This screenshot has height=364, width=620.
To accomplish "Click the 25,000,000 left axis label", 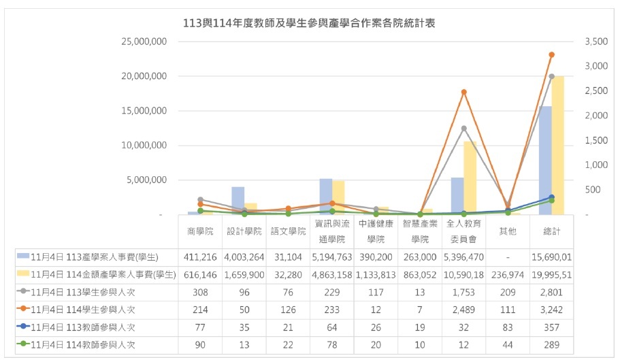I will (x=144, y=42).
